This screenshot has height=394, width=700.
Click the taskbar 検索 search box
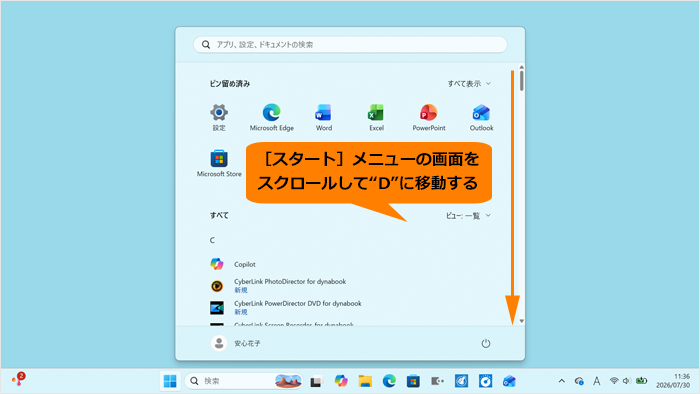(x=244, y=381)
